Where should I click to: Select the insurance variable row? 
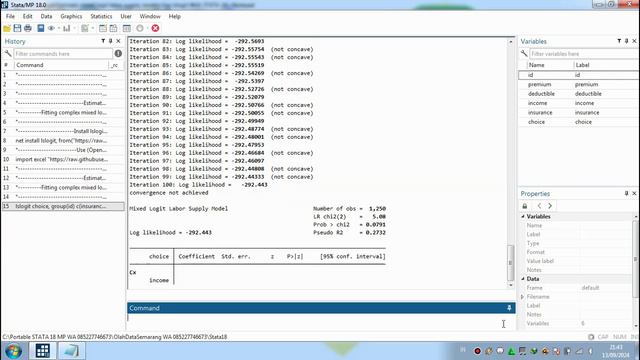pos(578,113)
